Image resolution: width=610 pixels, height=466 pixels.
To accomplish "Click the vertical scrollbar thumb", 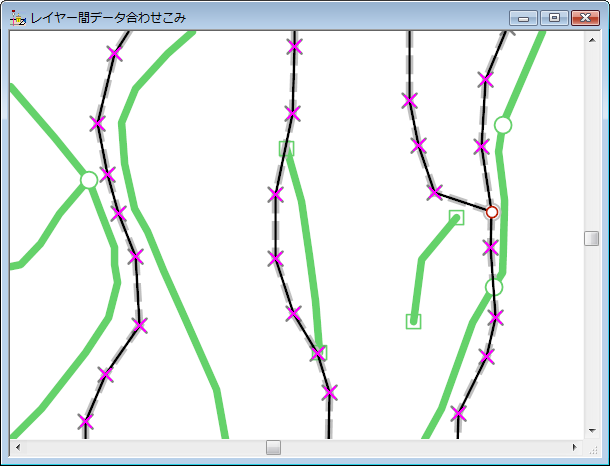I will [x=592, y=238].
